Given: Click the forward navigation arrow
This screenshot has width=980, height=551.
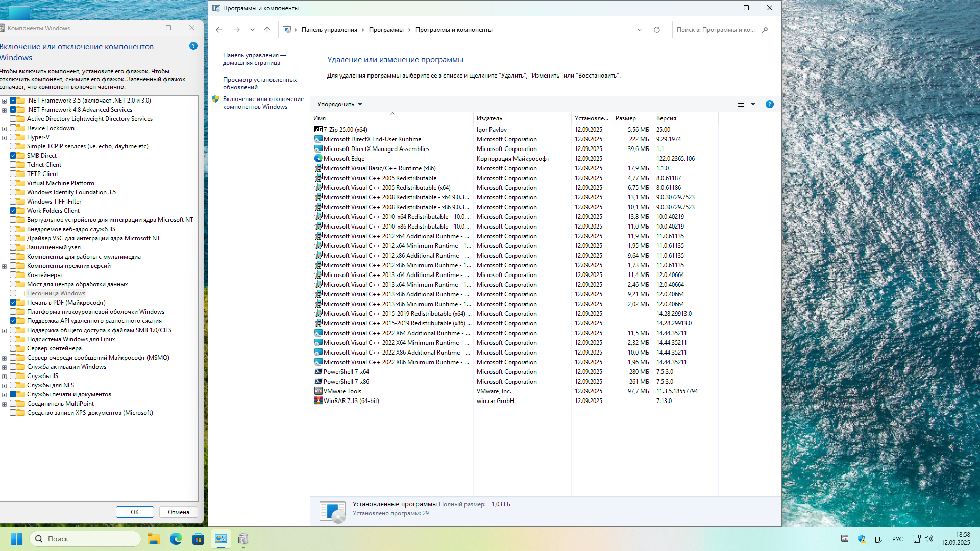Looking at the screenshot, I should 237,30.
